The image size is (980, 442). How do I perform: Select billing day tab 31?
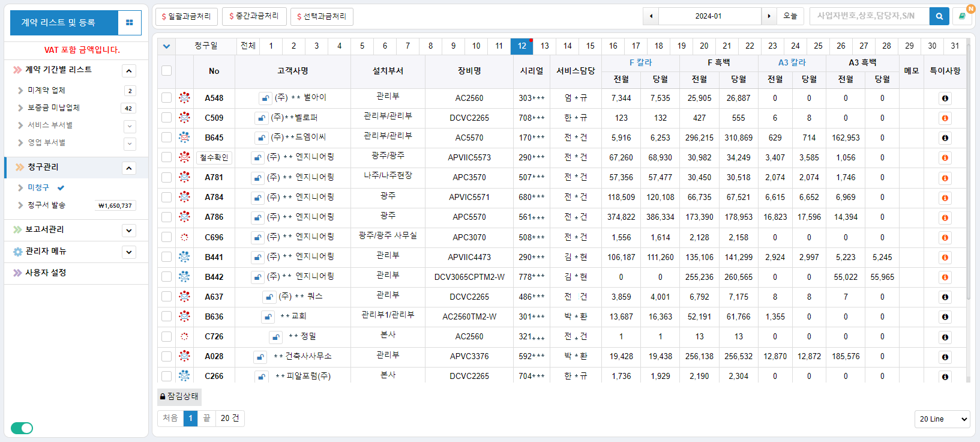click(955, 46)
